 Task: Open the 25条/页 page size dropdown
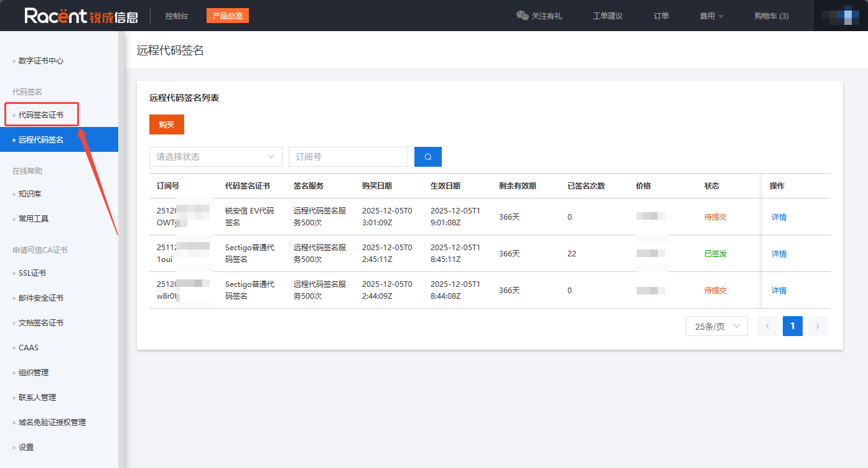[x=716, y=326]
